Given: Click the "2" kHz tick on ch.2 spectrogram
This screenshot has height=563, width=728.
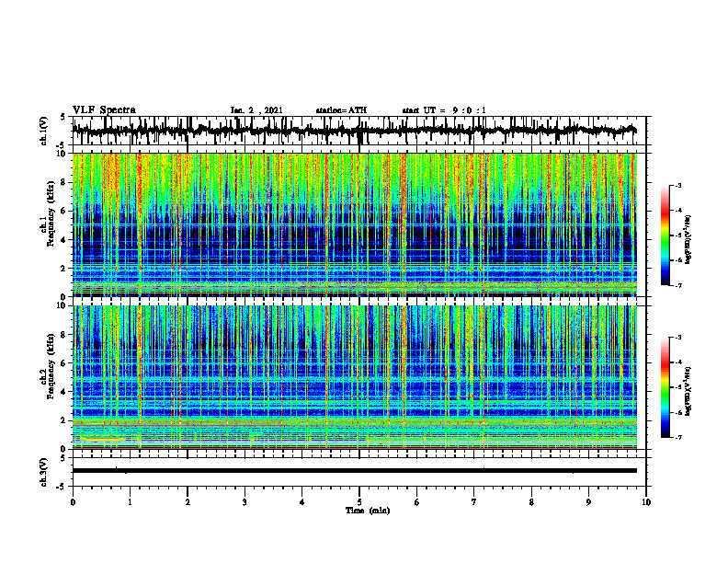Looking at the screenshot, I should click(x=64, y=420).
